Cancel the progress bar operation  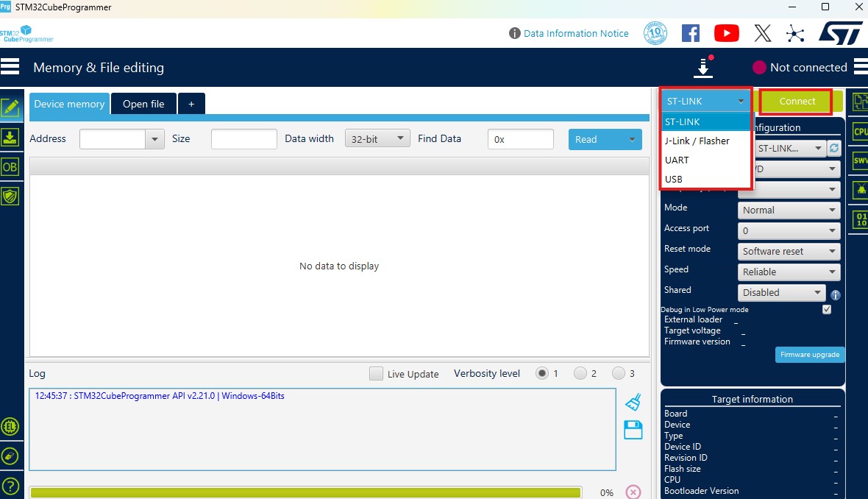pyautogui.click(x=632, y=491)
